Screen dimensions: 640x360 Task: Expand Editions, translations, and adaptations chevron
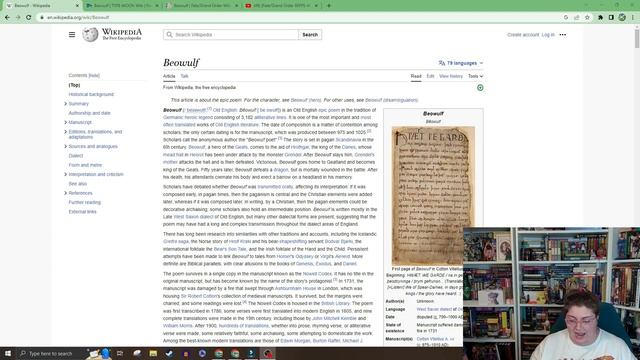point(65,132)
